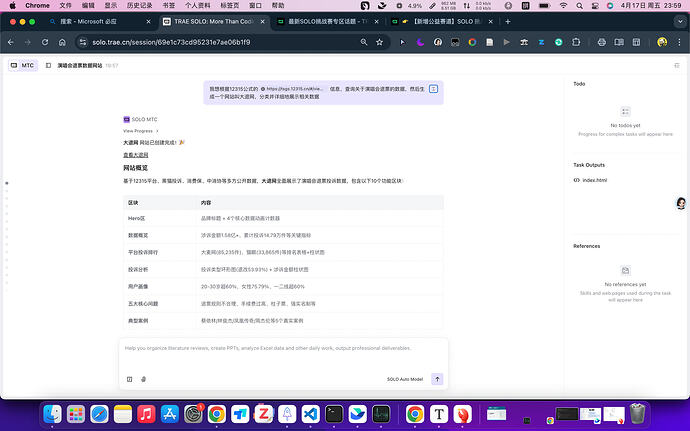Click the MTC mode badge in session header
This screenshot has width=690, height=431.
pos(22,64)
